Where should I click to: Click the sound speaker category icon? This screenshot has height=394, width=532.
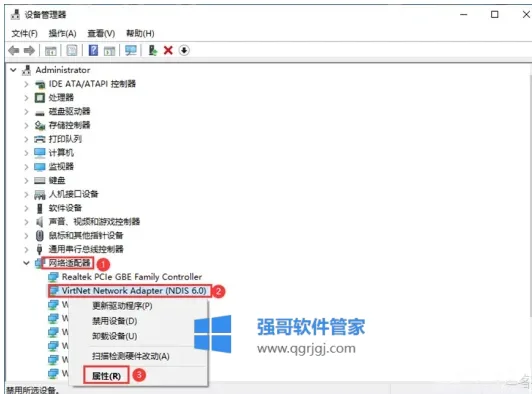click(x=40, y=222)
